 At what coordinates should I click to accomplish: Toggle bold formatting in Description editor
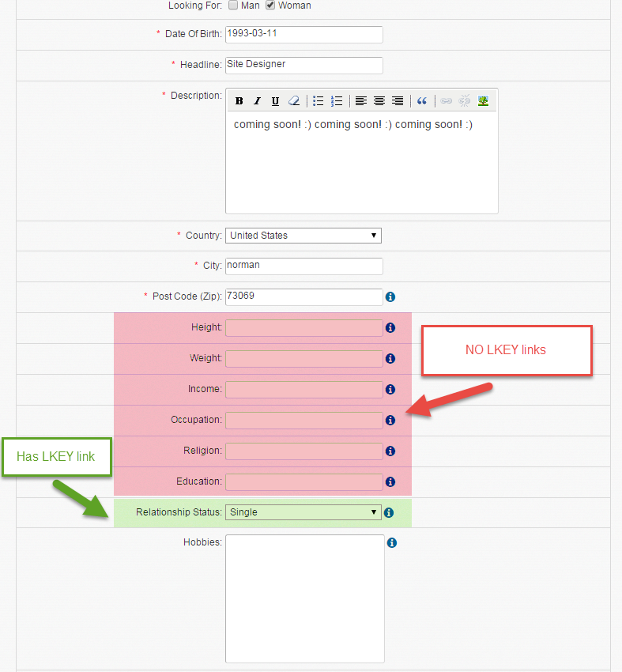point(239,101)
